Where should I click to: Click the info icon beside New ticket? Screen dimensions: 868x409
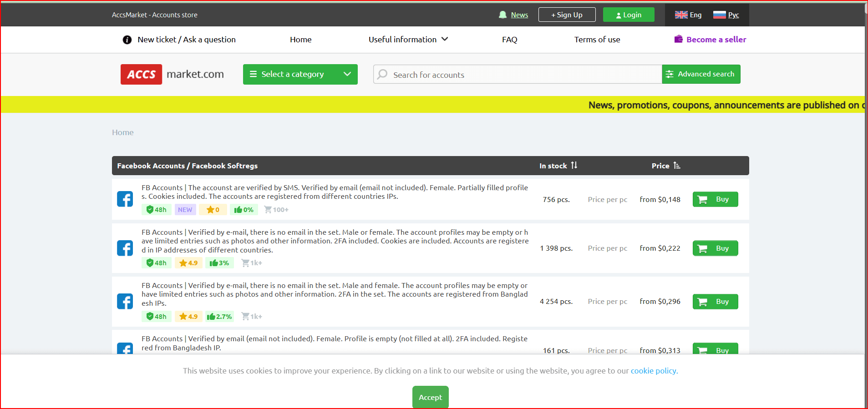tap(127, 40)
